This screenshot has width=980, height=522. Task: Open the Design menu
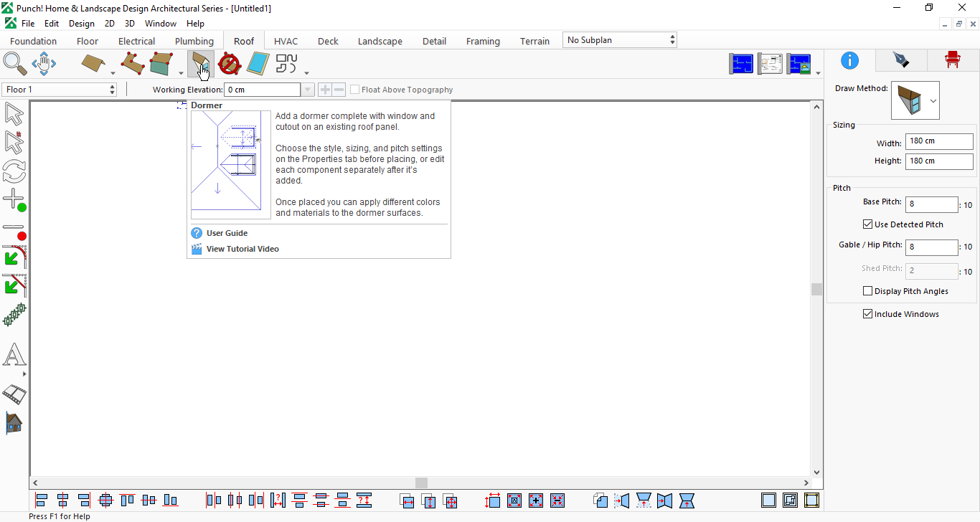pyautogui.click(x=82, y=24)
